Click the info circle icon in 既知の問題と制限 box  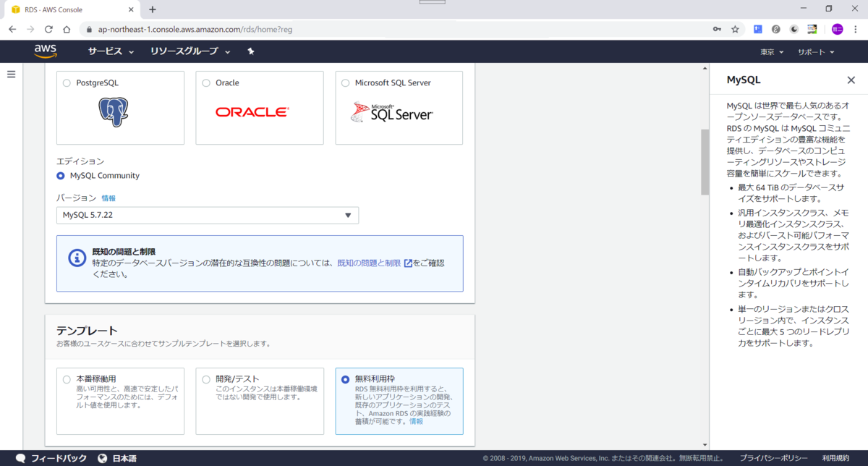tap(77, 257)
